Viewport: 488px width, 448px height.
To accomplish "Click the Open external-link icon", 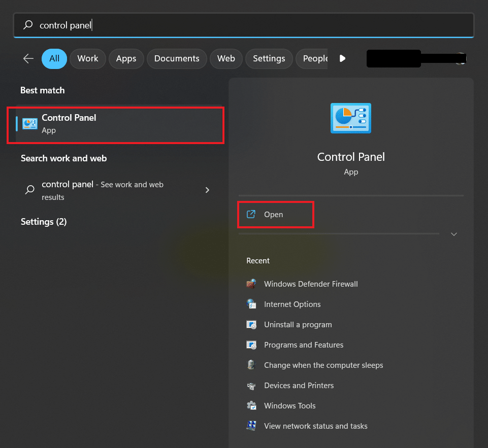I will tap(251, 214).
